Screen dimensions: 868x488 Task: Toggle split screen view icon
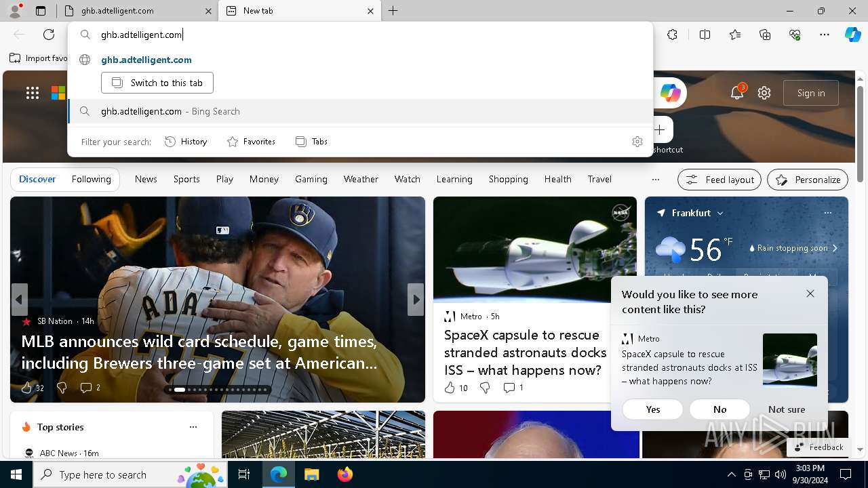pos(705,35)
